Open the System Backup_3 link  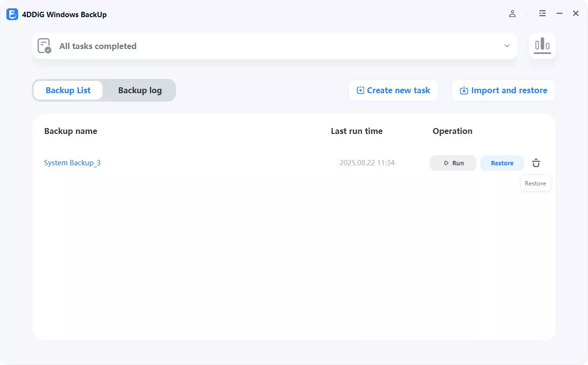tap(72, 163)
